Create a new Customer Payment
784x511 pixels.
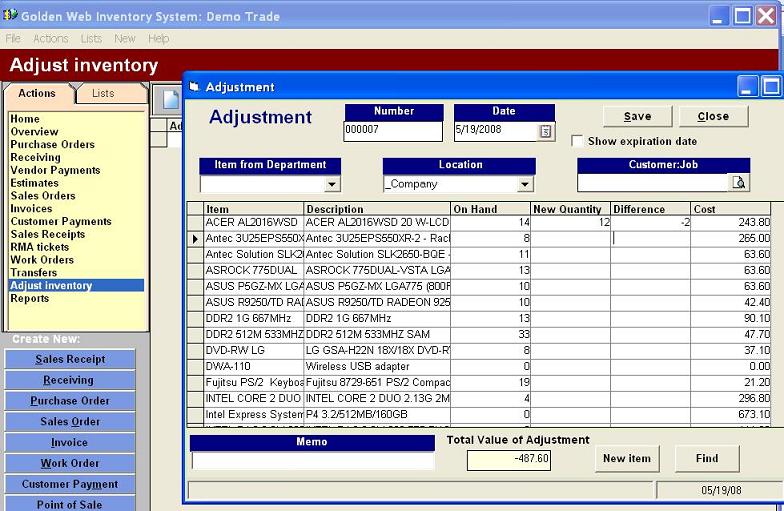click(x=70, y=484)
